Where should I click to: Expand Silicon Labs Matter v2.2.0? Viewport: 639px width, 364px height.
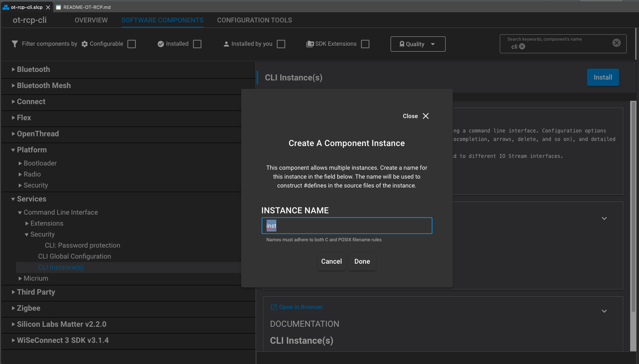click(14, 324)
